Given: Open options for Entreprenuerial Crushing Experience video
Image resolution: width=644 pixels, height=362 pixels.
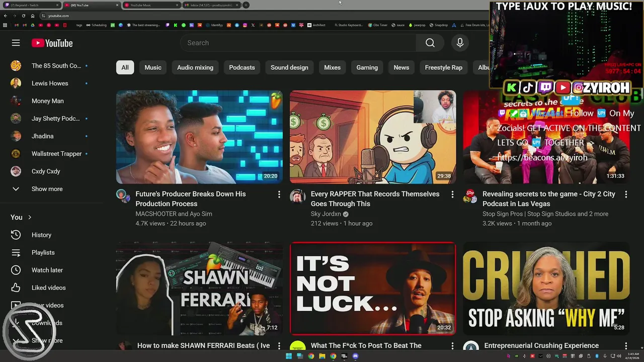Looking at the screenshot, I should [x=626, y=346].
